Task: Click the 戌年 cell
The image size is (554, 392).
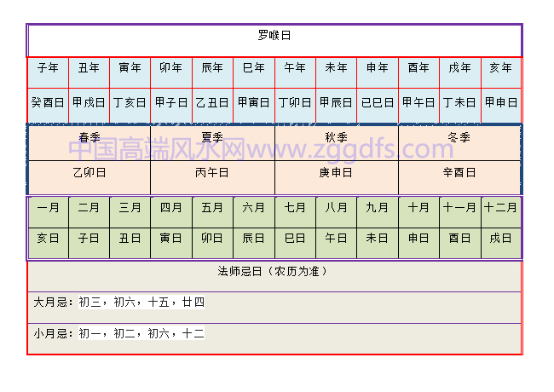Action: (460, 72)
